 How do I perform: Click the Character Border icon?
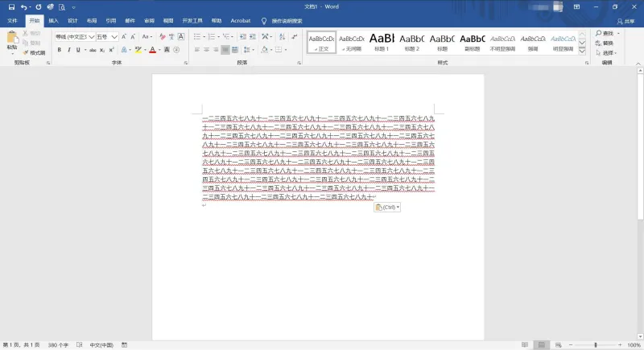(181, 37)
